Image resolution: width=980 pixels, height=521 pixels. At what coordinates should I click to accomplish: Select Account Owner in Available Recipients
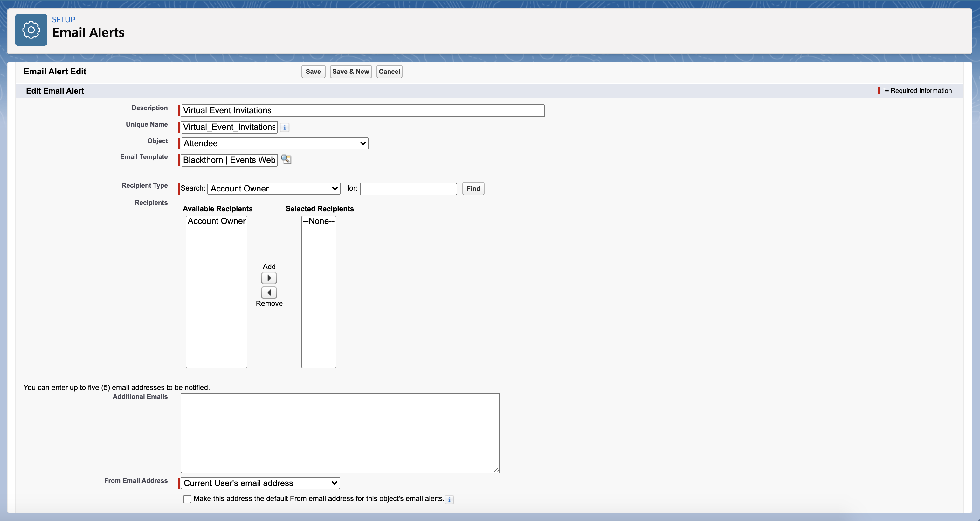217,221
